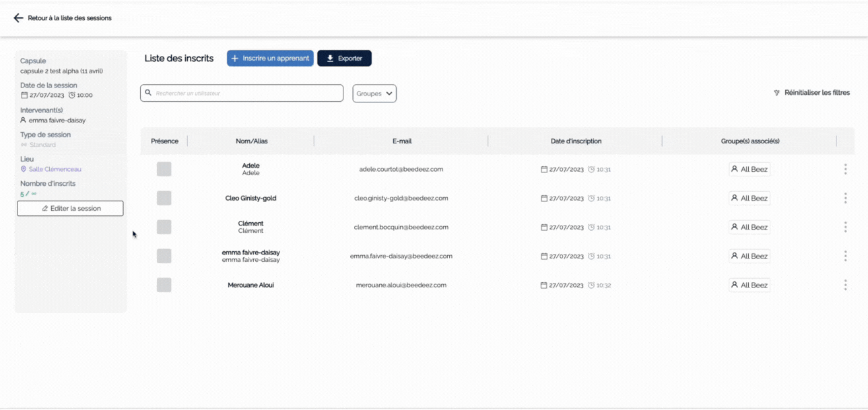
Task: Open the Salle Clémenceau location link
Action: click(55, 170)
